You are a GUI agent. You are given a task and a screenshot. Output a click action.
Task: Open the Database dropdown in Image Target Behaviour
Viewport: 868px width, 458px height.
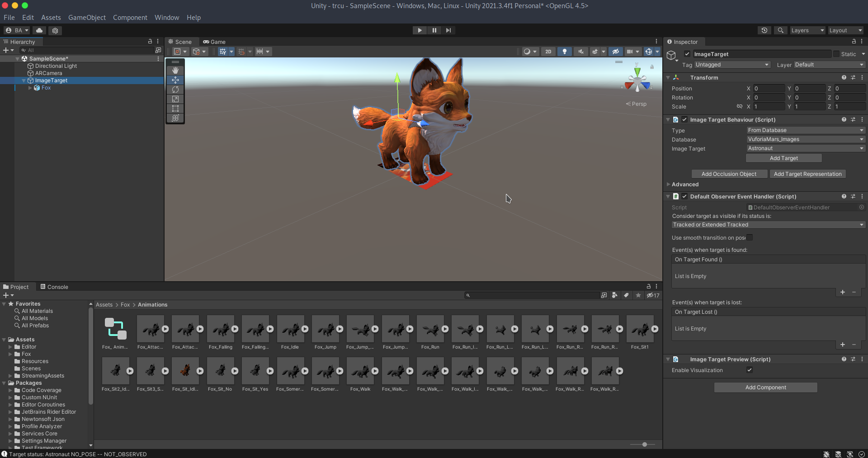click(806, 139)
